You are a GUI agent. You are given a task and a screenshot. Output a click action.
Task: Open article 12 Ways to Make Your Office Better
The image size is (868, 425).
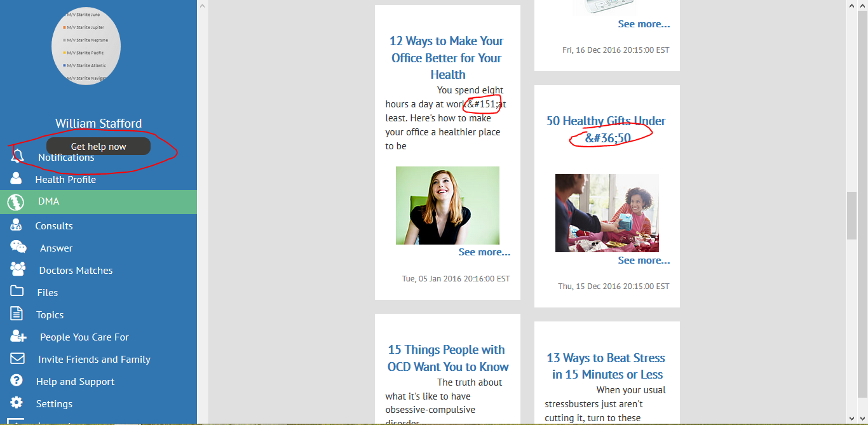(x=447, y=58)
